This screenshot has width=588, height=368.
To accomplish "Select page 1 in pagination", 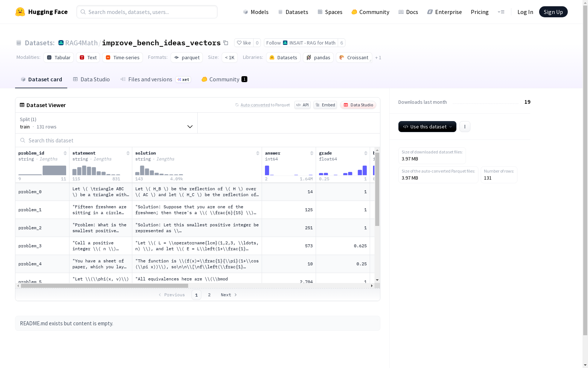I will coord(196,295).
